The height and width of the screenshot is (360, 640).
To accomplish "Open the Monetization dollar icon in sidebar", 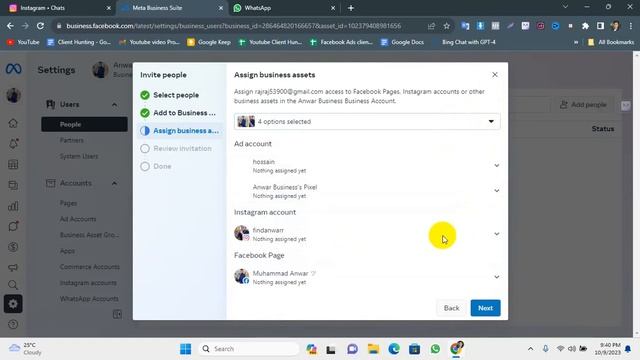I will tap(13, 247).
